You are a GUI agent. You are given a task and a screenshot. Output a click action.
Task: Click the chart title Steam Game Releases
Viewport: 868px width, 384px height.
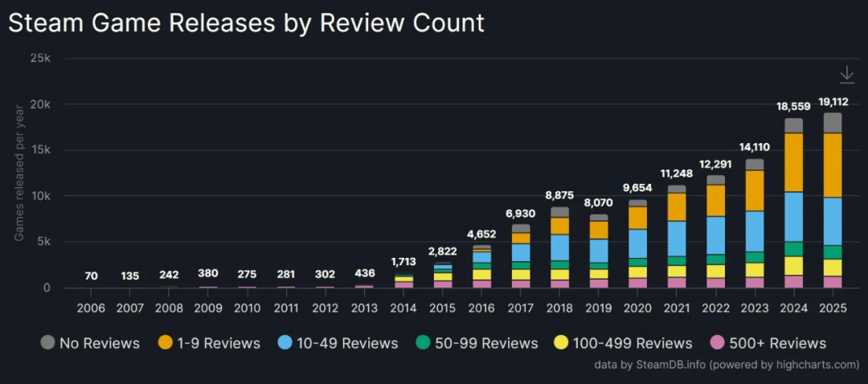[x=246, y=22]
